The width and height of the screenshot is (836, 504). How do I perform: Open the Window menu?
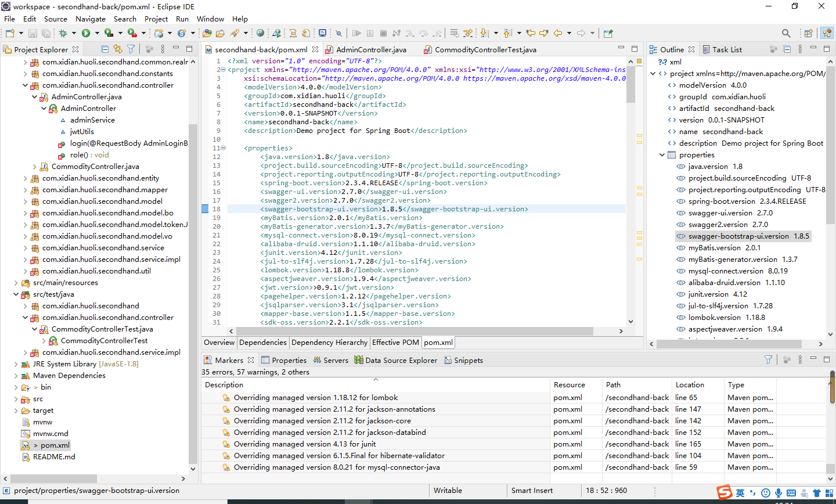coord(210,19)
